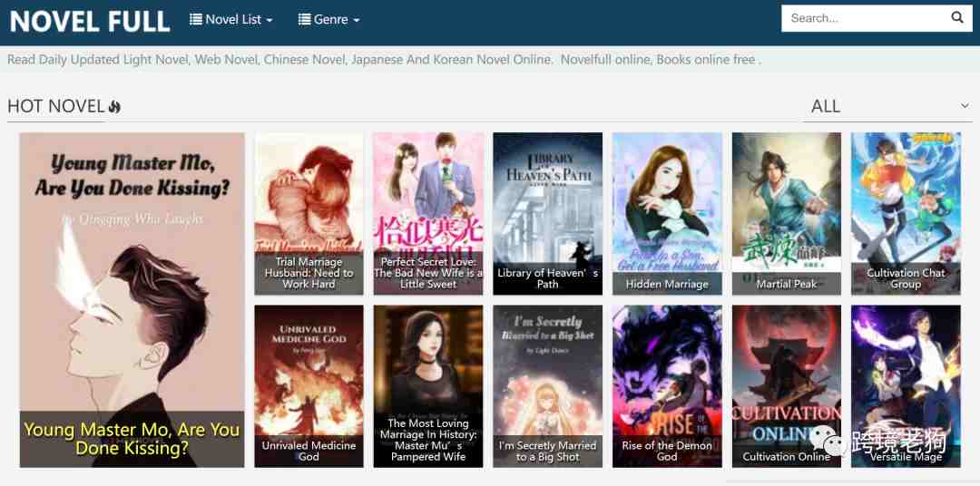Click the Genre list icon
The image size is (980, 486).
[304, 19]
